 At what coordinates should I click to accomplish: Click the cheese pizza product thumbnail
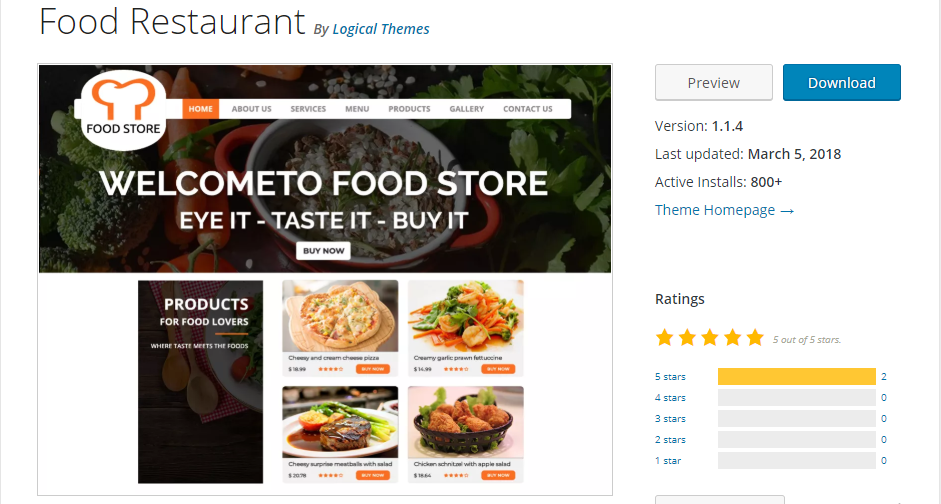coord(340,316)
